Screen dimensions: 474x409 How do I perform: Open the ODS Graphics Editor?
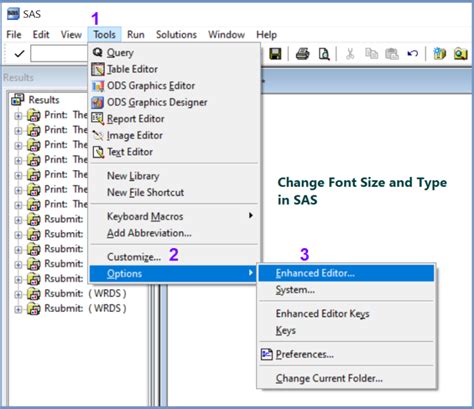(x=173, y=86)
